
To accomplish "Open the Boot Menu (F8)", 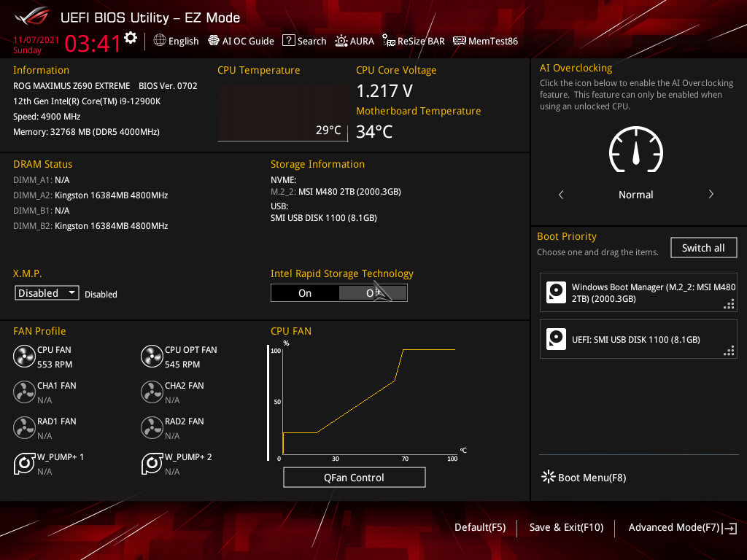I will pos(584,477).
